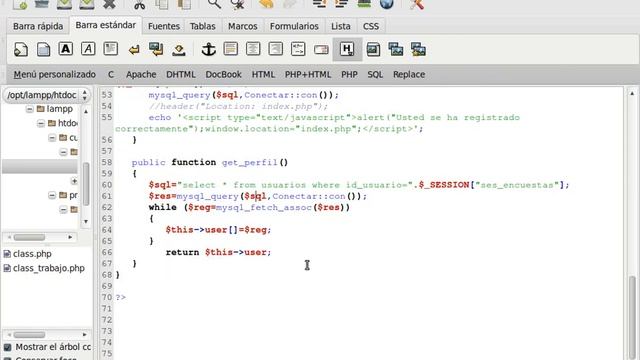Click the E-mail link icon
The image size is (640, 360).
pyautogui.click(x=321, y=50)
